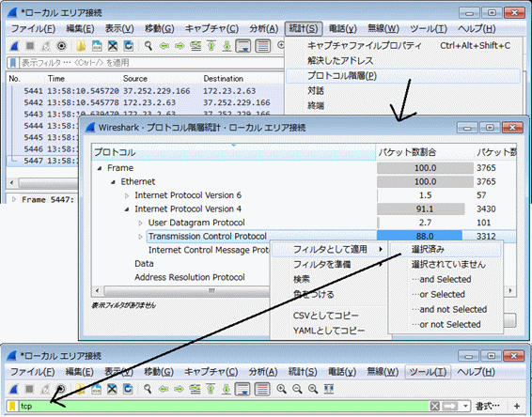Click the reload capture file icon above the packet list
Viewport: 532px width, 417px height.
(128, 46)
